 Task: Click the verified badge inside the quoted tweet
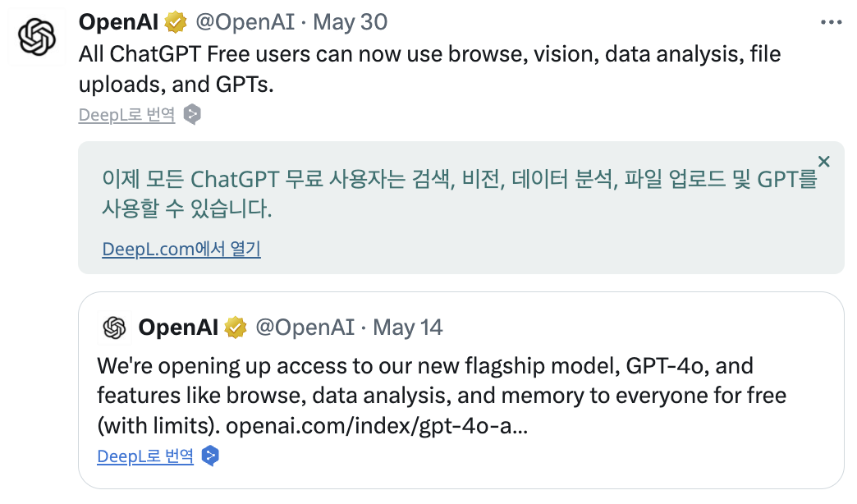(236, 327)
